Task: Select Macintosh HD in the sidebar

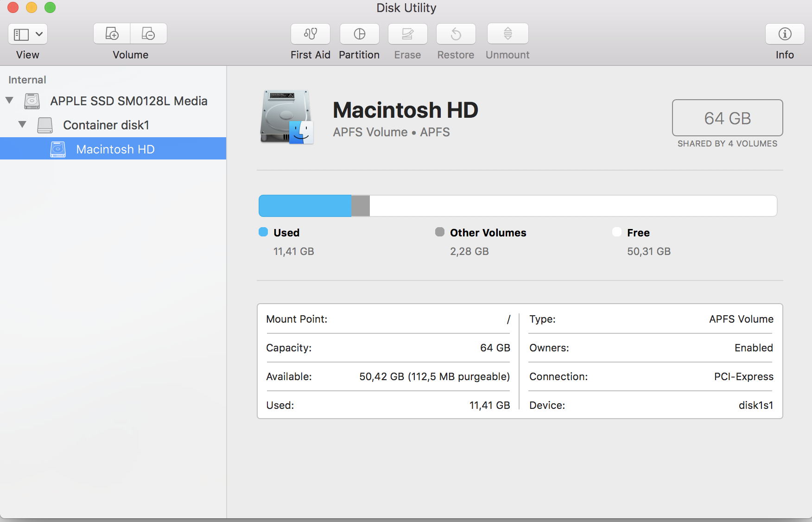Action: tap(114, 149)
